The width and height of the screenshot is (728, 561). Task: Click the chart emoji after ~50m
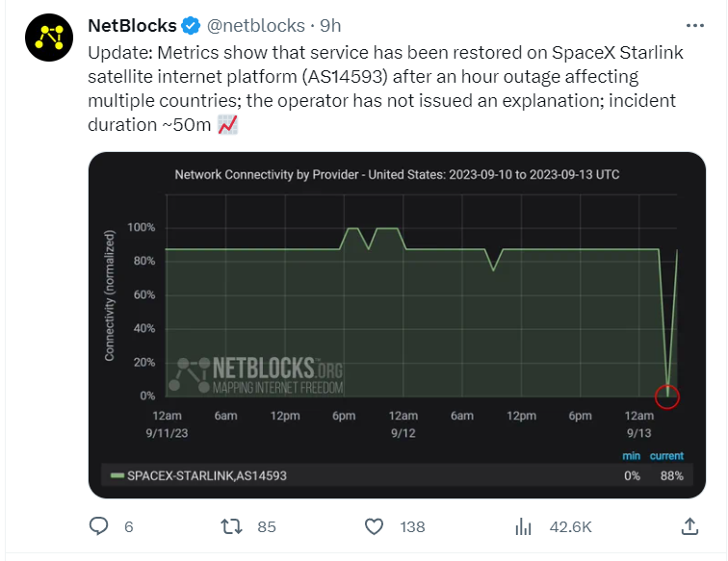click(228, 123)
